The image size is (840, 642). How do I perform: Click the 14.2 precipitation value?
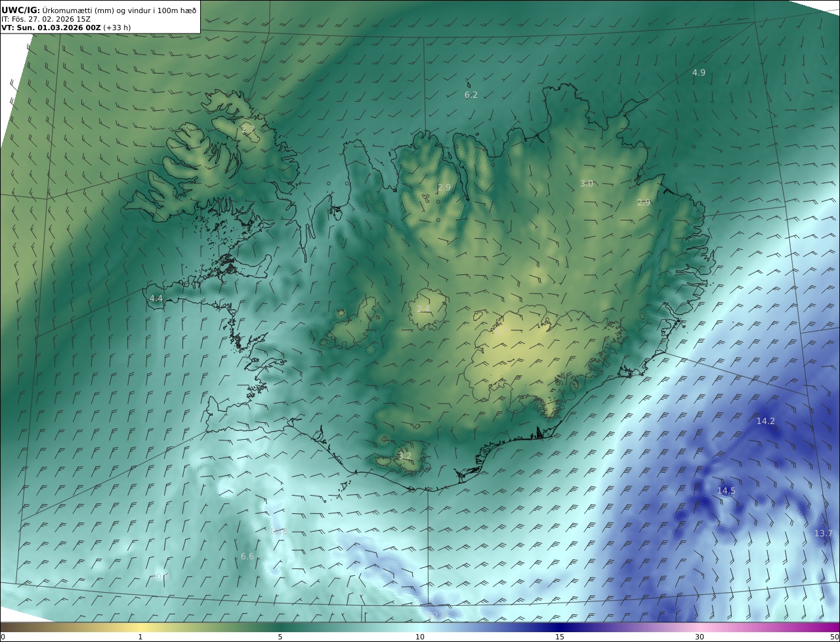click(x=766, y=421)
